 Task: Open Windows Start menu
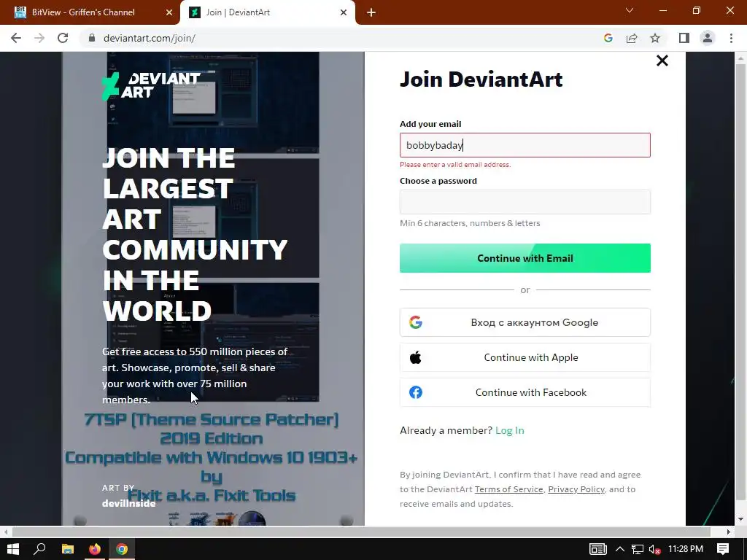pyautogui.click(x=13, y=549)
